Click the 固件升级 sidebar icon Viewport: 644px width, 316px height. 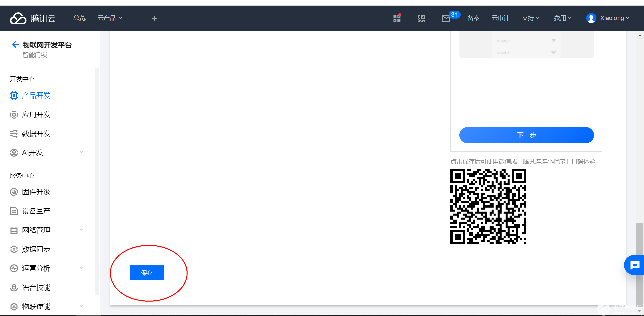click(x=14, y=192)
